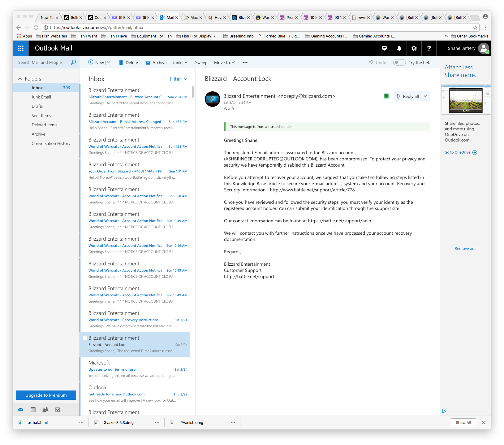504x445 pixels.
Task: Open the Other Bookmarks folder
Action: pos(469,36)
